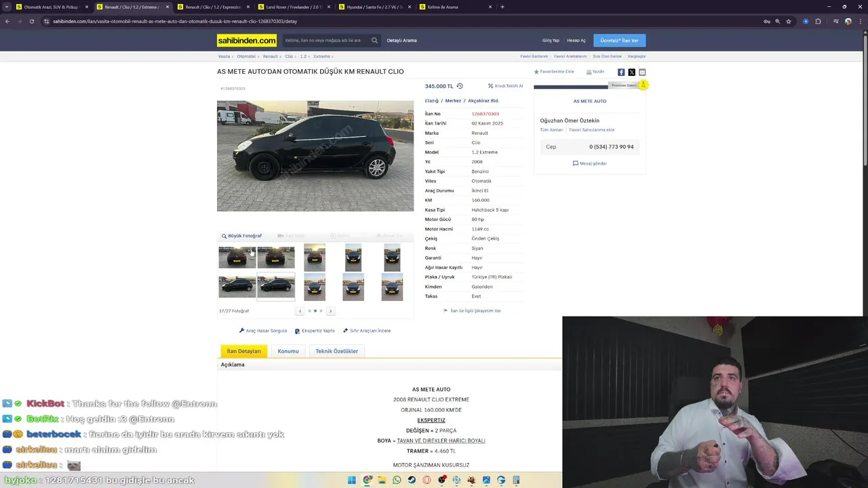This screenshot has height=488, width=868.
Task: Open Büyük Fotoğraf view
Action: tap(241, 236)
